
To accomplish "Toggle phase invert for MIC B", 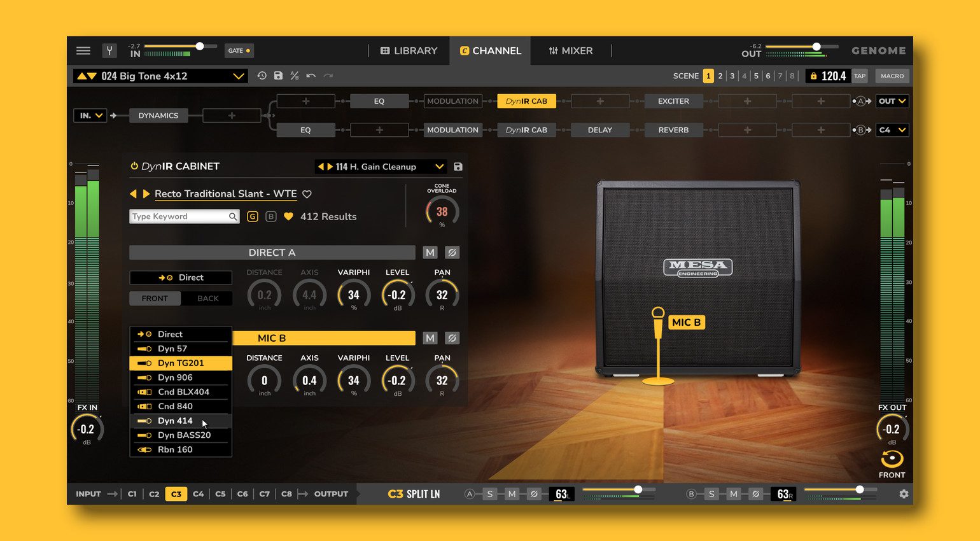I will (452, 338).
